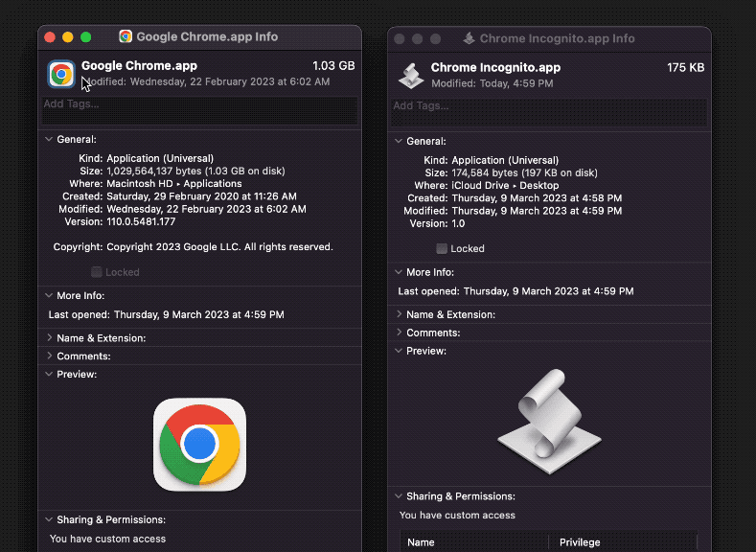Click '174,584 bytes (197 KB on disk)' text
This screenshot has width=756, height=552.
[524, 173]
